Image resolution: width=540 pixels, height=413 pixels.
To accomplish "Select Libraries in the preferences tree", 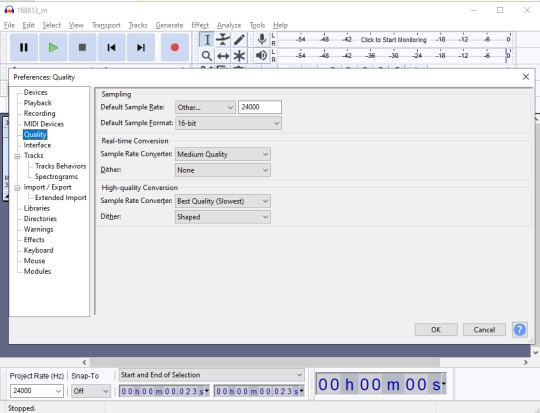I will point(37,208).
